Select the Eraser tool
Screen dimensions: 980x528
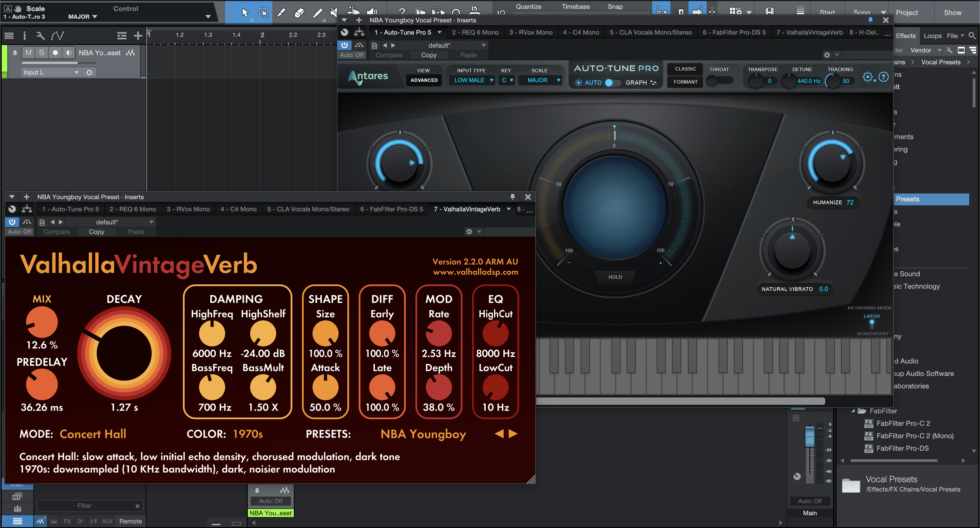(299, 13)
